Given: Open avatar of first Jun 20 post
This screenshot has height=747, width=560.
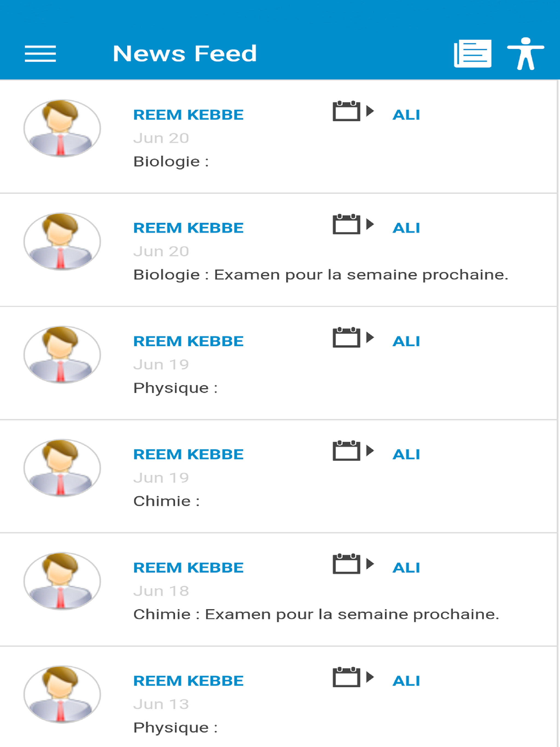Looking at the screenshot, I should point(62,128).
